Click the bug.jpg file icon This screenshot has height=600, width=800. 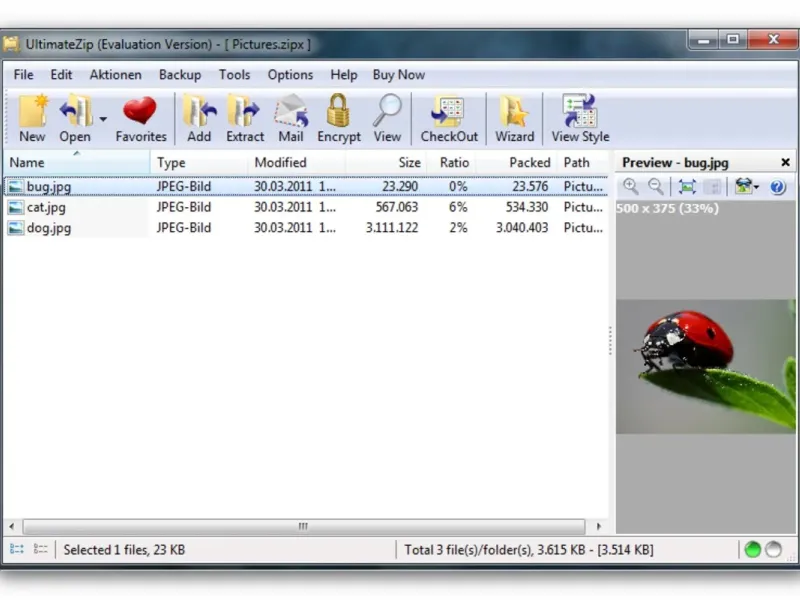pos(15,187)
